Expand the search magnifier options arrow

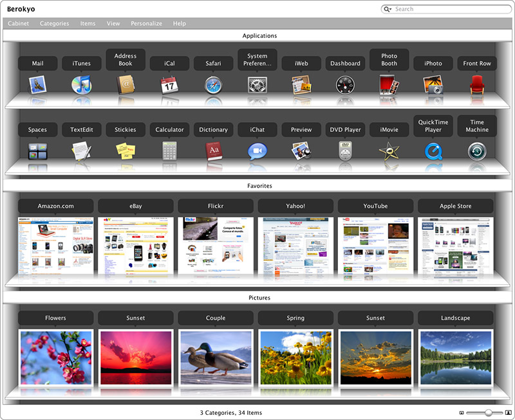388,9
